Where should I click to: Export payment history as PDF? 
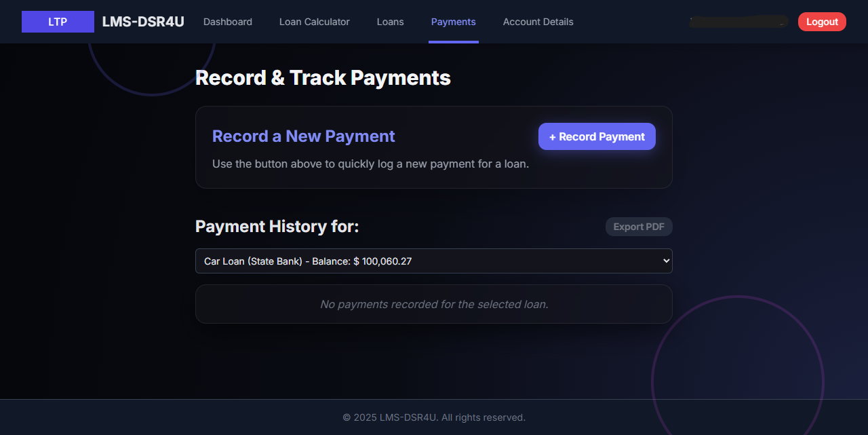pyautogui.click(x=638, y=227)
